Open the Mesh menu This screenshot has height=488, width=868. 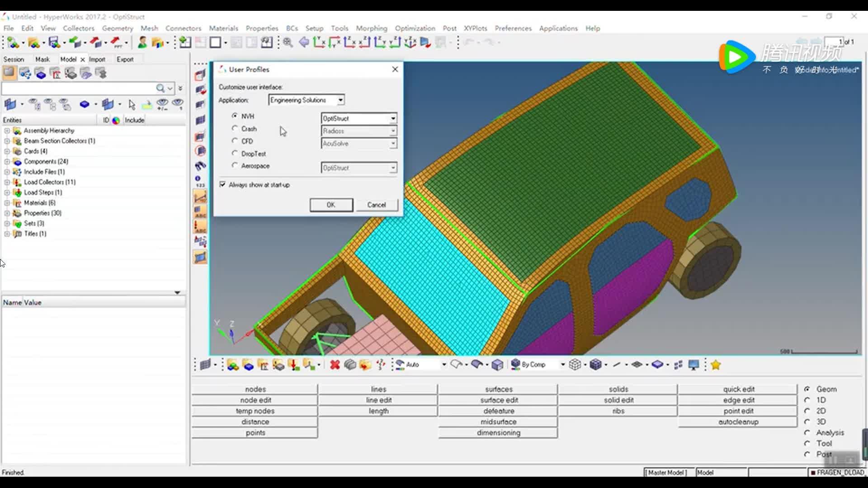(149, 28)
